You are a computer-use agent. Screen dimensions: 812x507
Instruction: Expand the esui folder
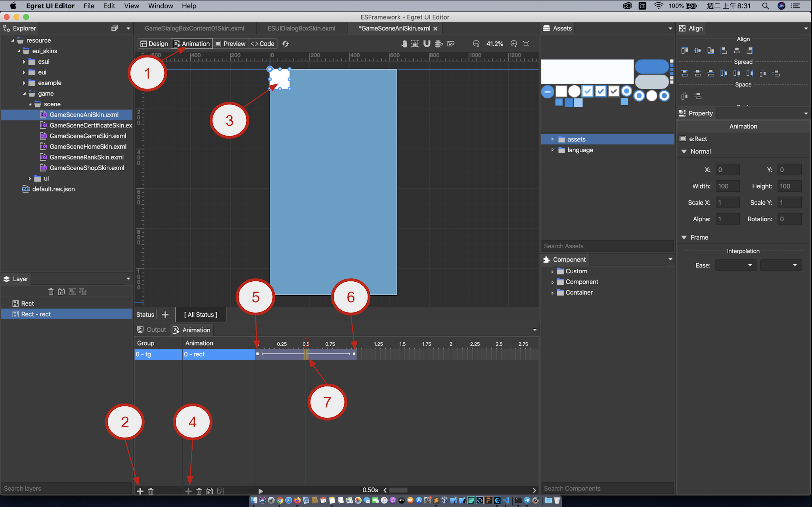24,62
